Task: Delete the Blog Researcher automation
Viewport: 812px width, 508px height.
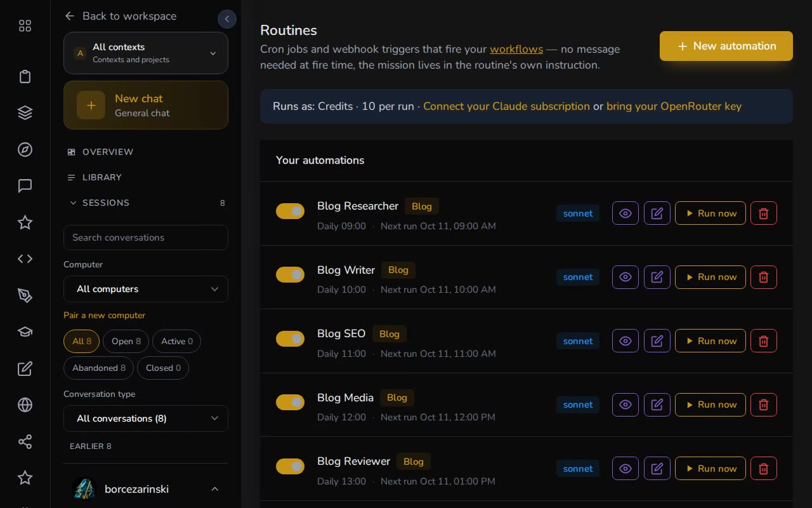Action: coord(764,213)
